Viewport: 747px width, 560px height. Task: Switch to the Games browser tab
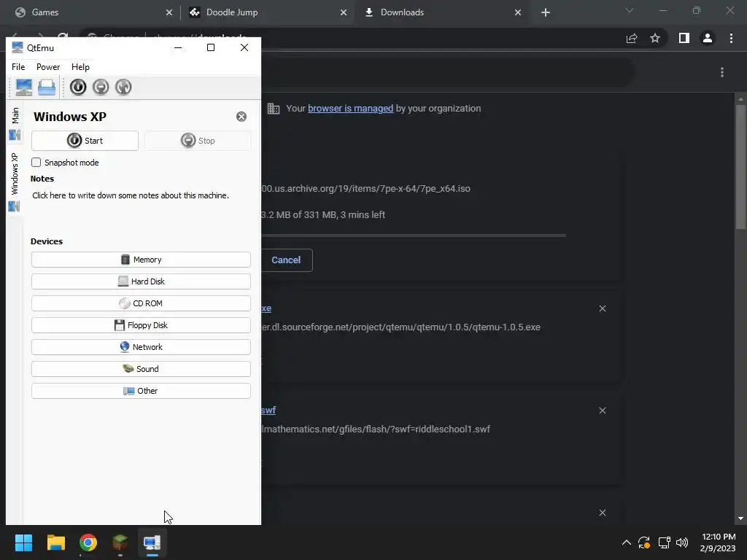pos(90,12)
